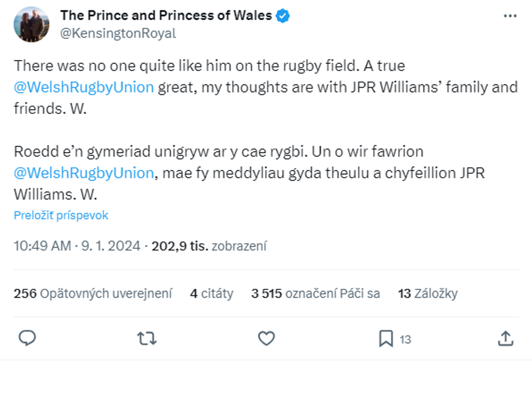View 3 515 označení Páči sa list

(315, 293)
